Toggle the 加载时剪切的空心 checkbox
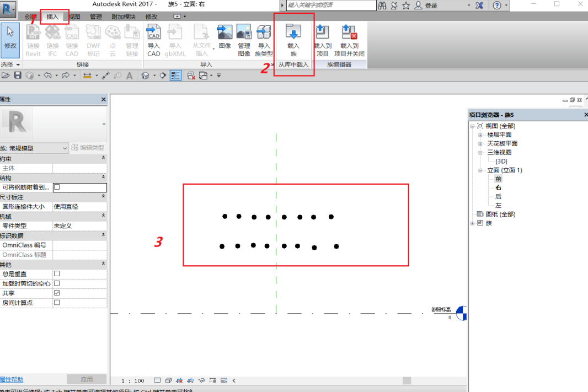Image resolution: width=588 pixels, height=392 pixels. coord(57,283)
